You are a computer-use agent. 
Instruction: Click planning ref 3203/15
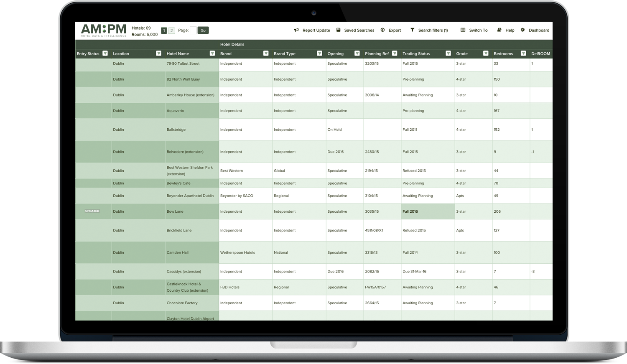point(372,64)
